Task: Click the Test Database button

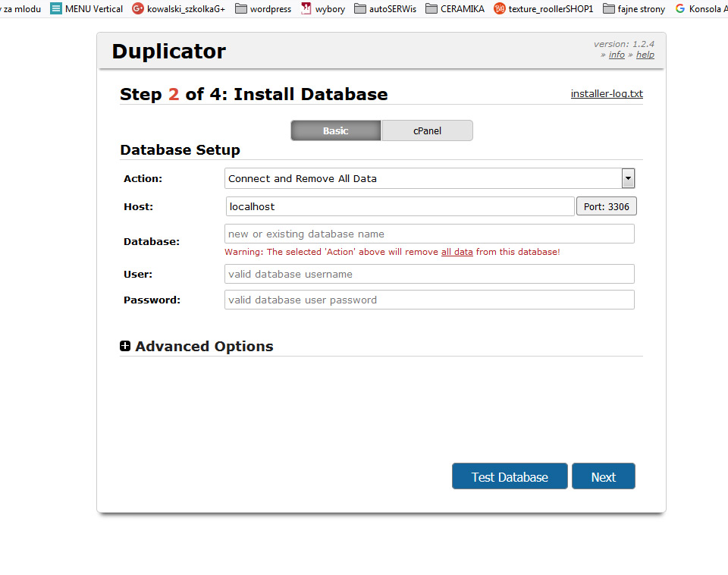Action: pos(510,476)
